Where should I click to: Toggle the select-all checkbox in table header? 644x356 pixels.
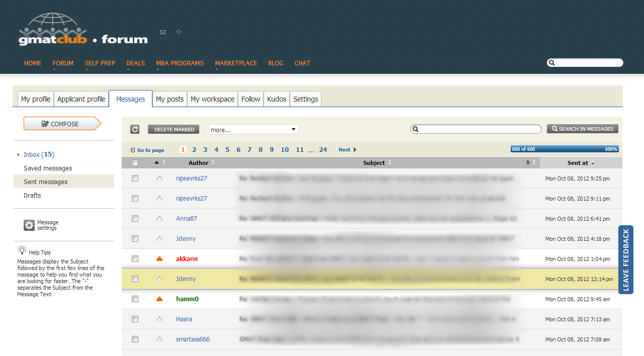(x=135, y=162)
